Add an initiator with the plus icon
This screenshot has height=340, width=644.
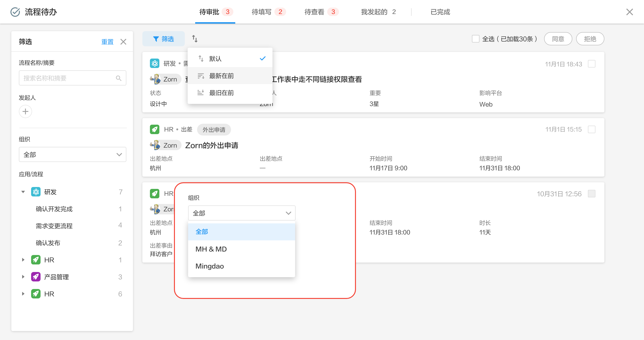tap(25, 111)
